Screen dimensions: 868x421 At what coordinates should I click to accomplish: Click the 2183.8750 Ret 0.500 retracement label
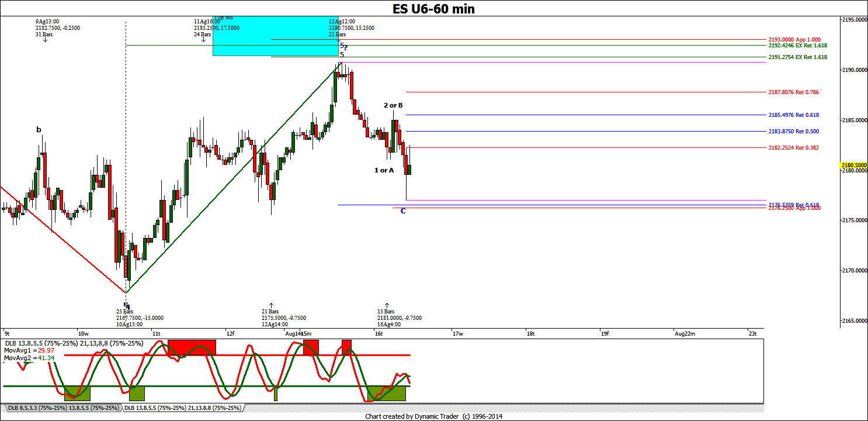794,131
